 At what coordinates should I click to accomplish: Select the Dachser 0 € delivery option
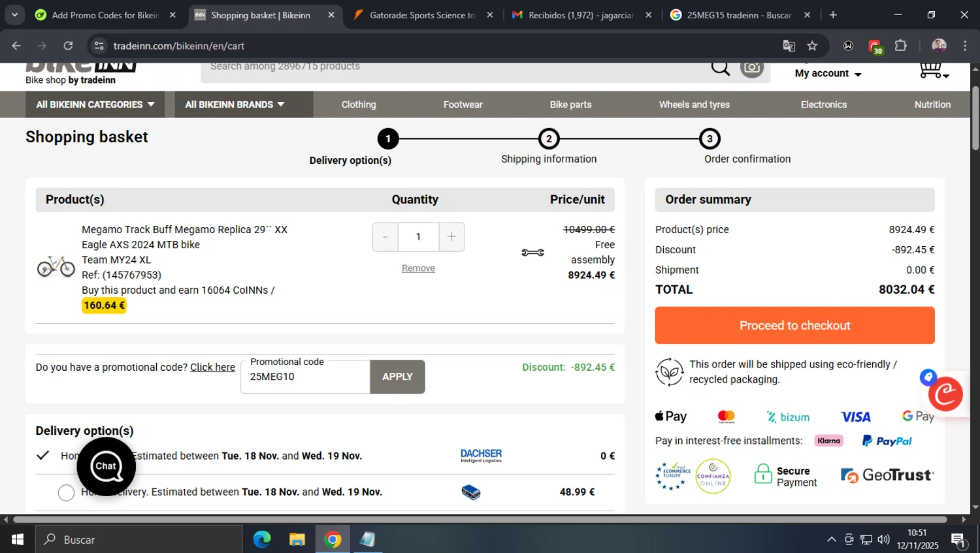(x=43, y=455)
